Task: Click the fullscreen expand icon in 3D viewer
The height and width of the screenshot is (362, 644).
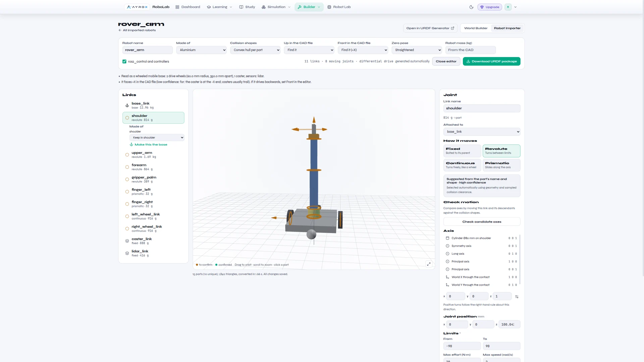Action: coord(429,264)
